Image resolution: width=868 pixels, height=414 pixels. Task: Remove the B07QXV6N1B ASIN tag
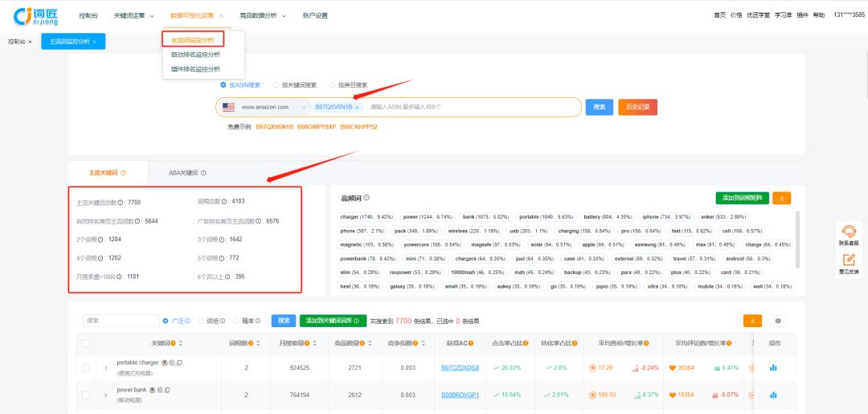[357, 108]
